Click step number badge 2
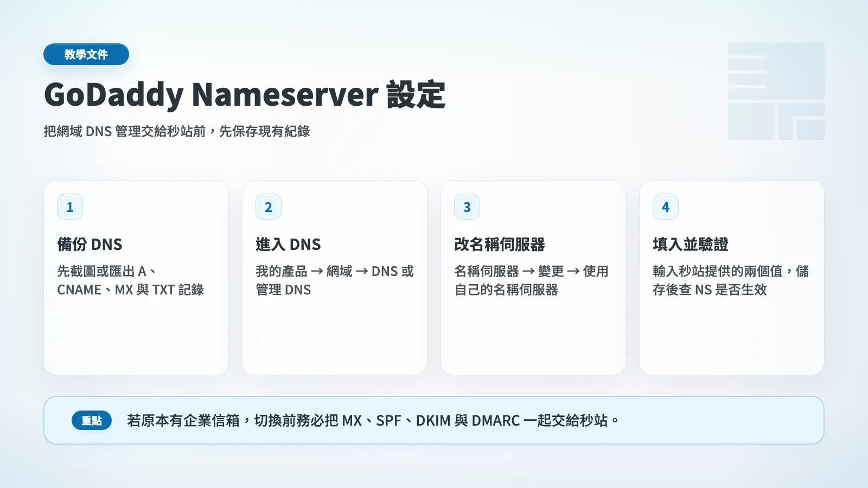Screen dimensions: 868x488 coord(269,207)
